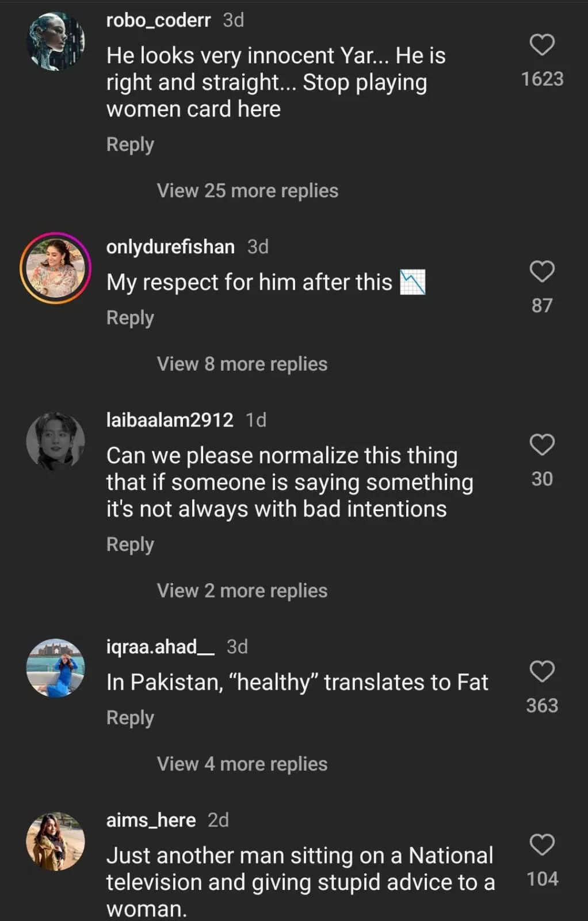
Task: Open the onlydurefishan username link
Action: click(170, 247)
